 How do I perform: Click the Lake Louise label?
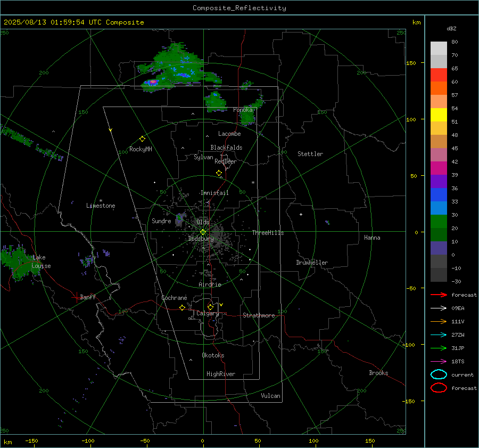click(41, 262)
